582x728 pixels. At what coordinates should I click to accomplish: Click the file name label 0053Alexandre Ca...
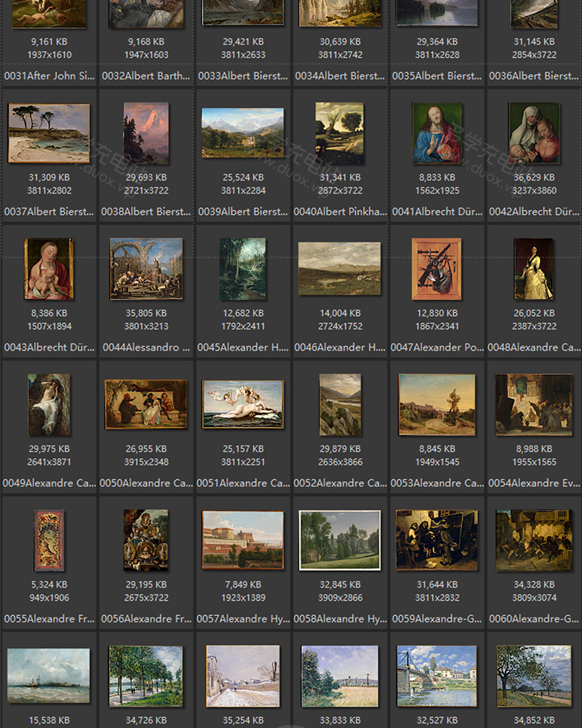[436, 483]
